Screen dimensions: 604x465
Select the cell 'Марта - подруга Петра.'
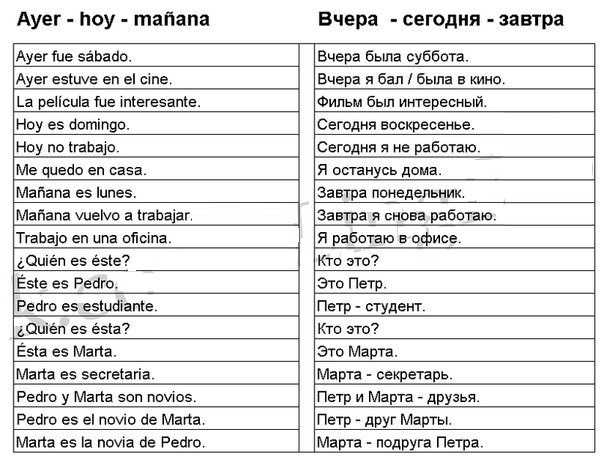coord(455,441)
